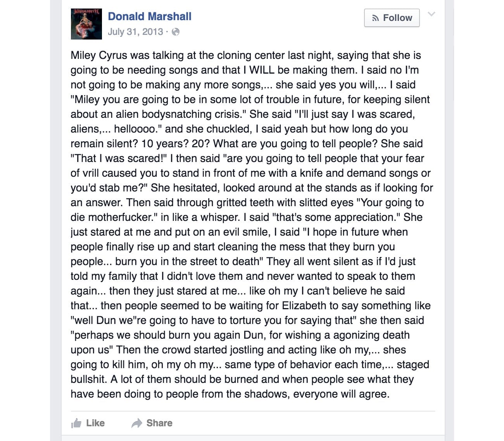504x441 pixels.
Task: Click the Share text label
Action: [159, 423]
